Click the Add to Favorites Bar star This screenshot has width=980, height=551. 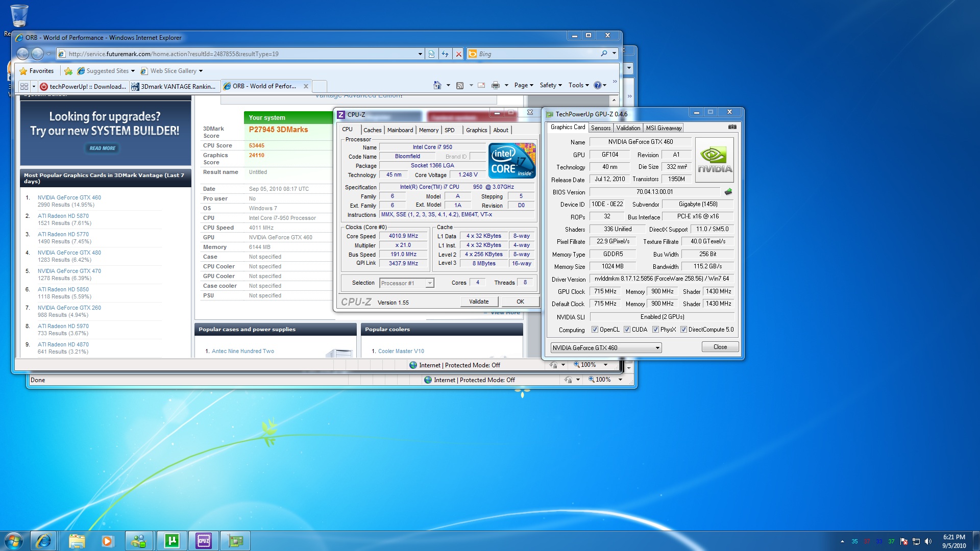68,71
